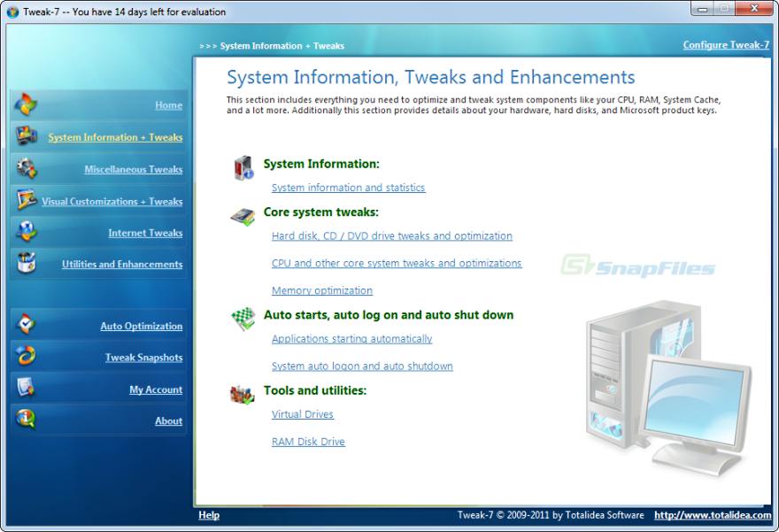Click the Utilities and Enhancements icon
This screenshot has height=532, width=779.
click(x=26, y=263)
